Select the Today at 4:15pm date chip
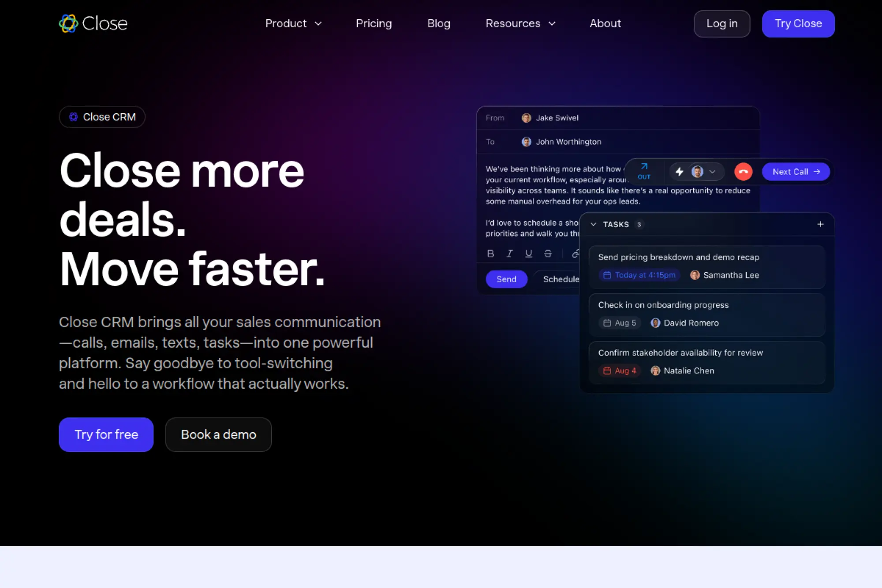Viewport: 882px width, 588px height. [x=639, y=275]
